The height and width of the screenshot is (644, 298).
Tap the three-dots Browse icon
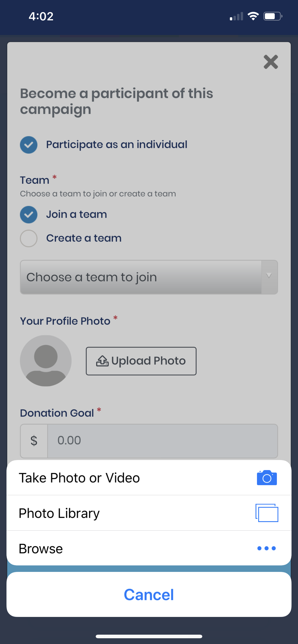(x=266, y=548)
